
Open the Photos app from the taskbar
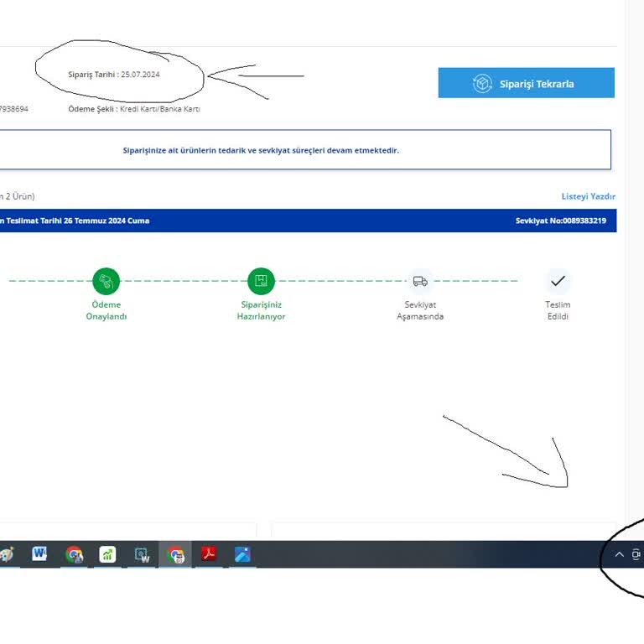click(x=242, y=554)
